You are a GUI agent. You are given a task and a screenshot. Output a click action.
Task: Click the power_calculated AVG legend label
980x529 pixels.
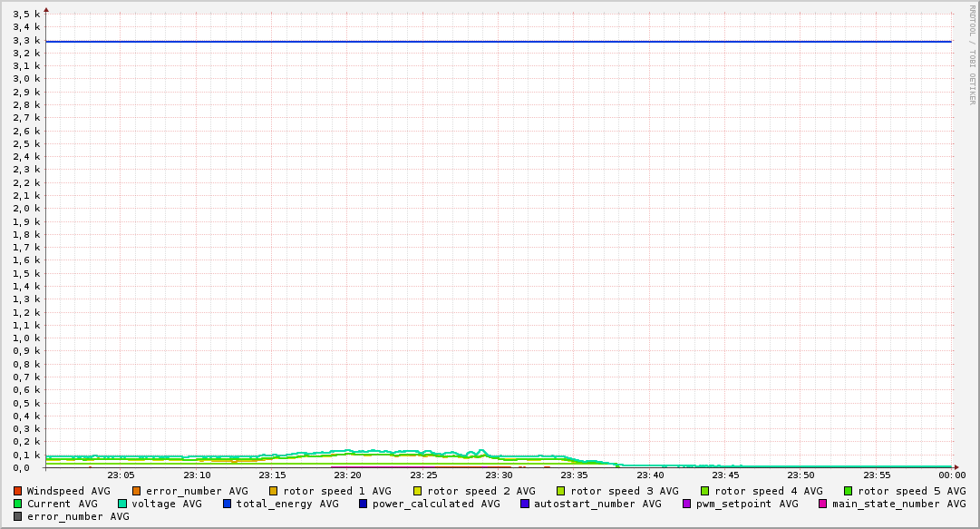(x=436, y=504)
